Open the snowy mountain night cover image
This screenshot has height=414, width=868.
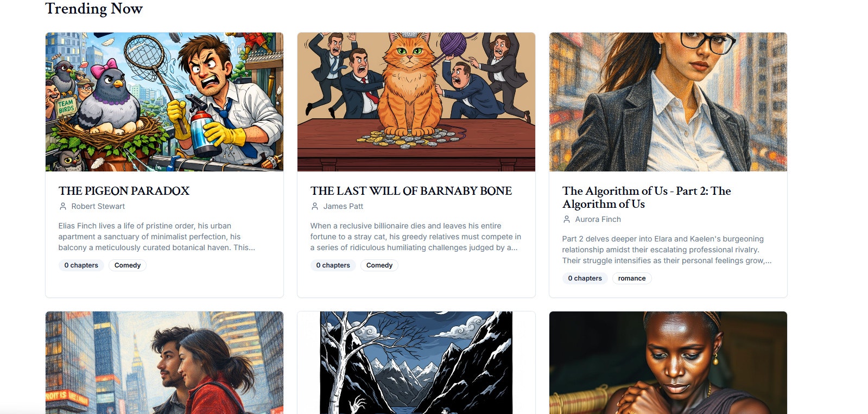[416, 362]
